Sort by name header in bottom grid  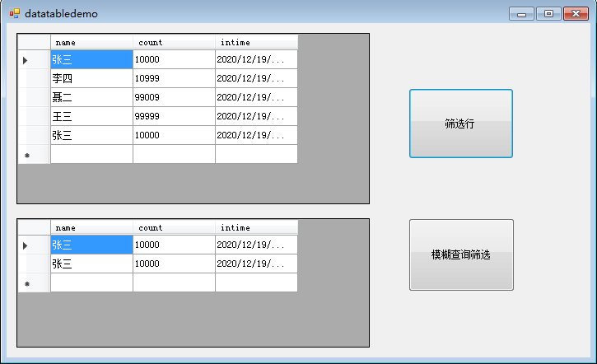91,227
